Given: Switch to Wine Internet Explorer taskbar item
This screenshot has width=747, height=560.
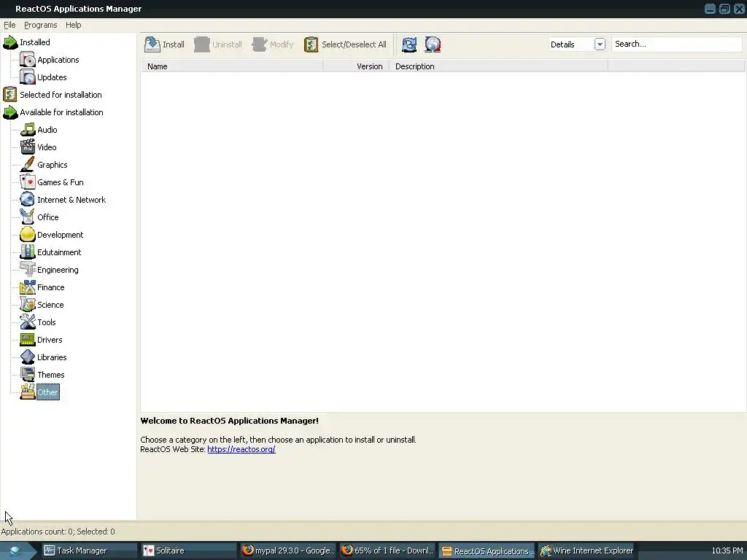Looking at the screenshot, I should click(586, 551).
